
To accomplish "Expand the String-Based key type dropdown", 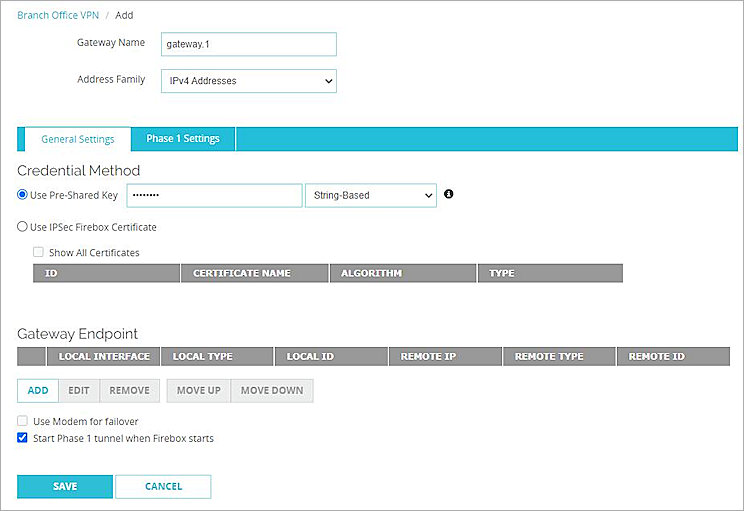I will [x=370, y=195].
